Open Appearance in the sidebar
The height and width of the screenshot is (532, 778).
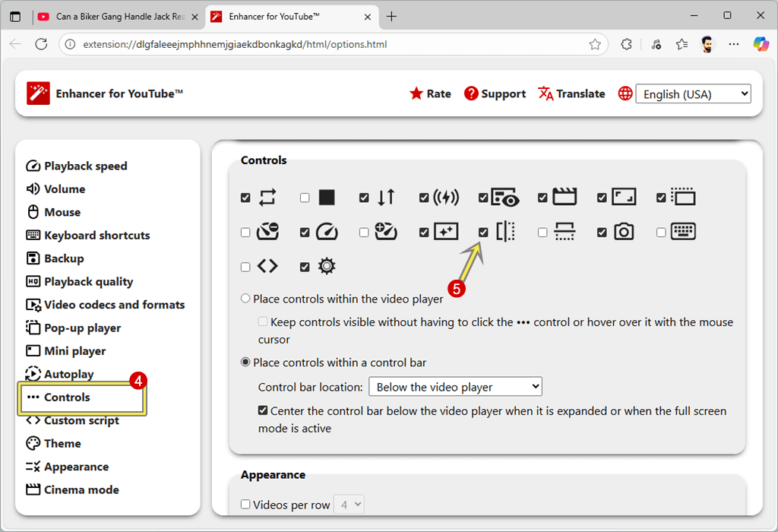tap(68, 467)
